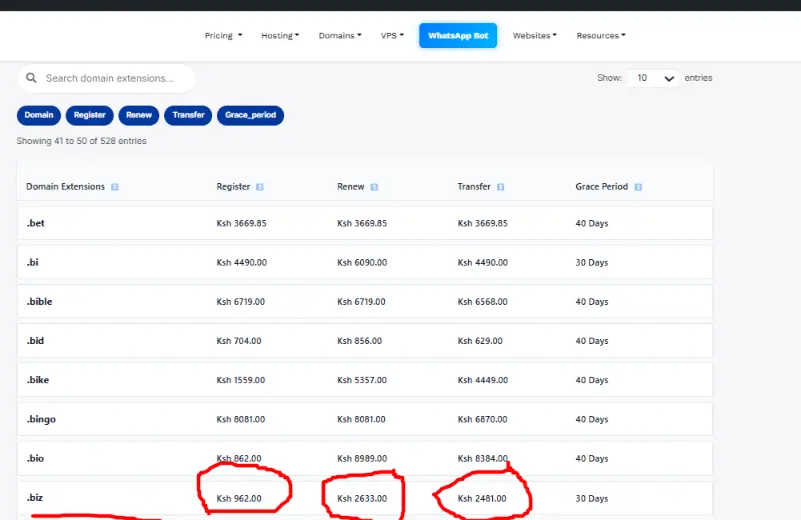
Task: Click the Showing 41 to 50 entries text
Action: click(x=81, y=141)
